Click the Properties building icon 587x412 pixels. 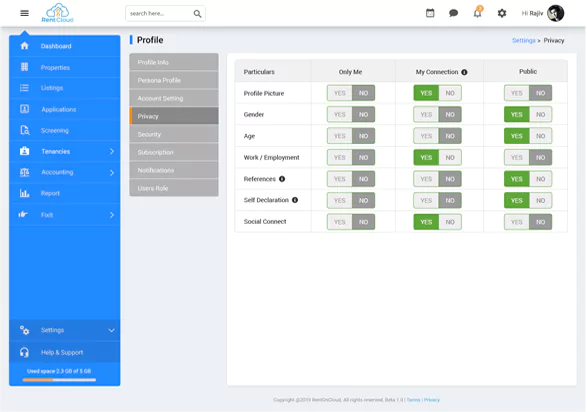(x=24, y=67)
